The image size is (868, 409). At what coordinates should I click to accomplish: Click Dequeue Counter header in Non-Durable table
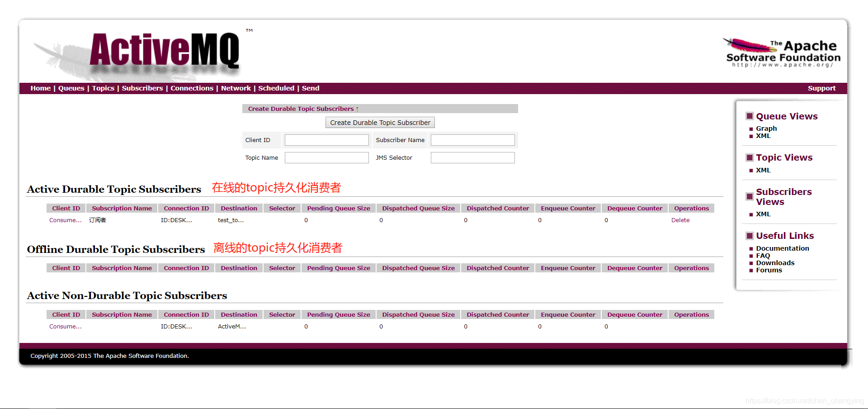635,314
